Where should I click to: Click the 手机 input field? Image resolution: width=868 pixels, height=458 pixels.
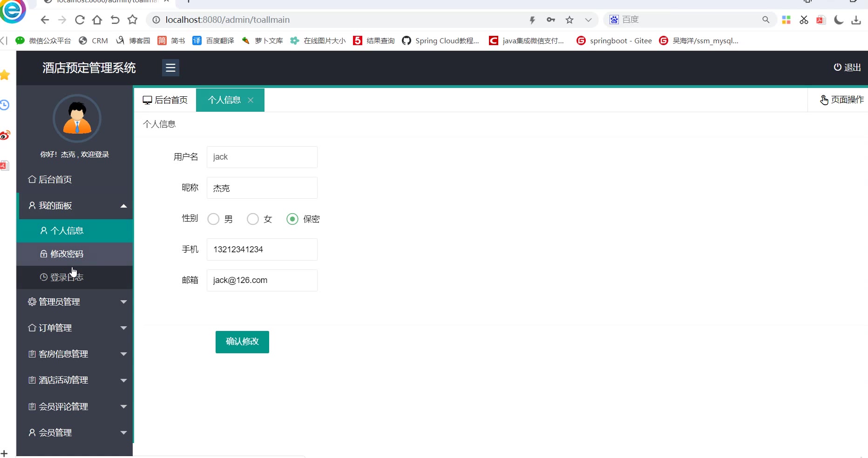pos(262,249)
